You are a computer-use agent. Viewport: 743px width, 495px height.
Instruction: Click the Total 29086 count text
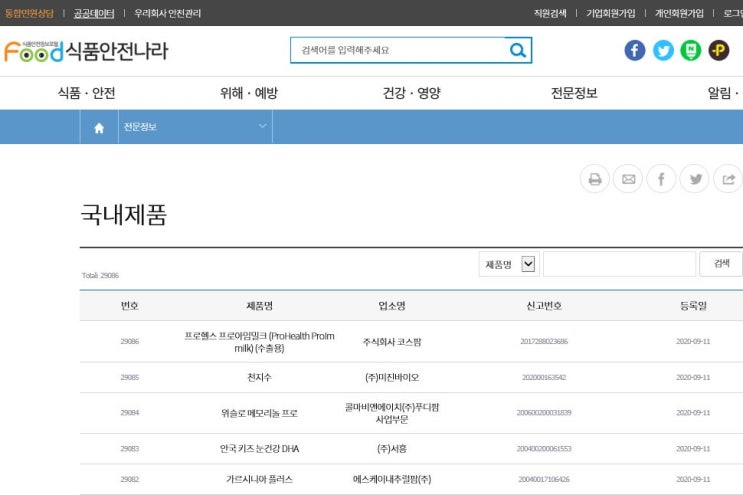point(100,275)
